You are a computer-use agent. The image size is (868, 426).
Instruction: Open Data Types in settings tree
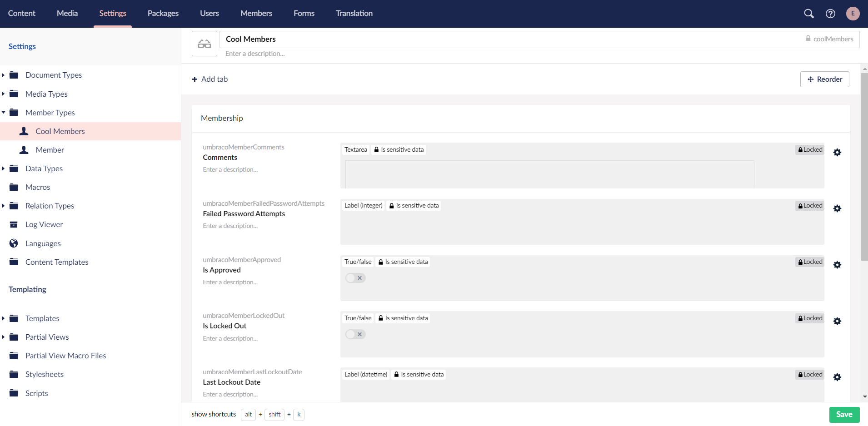coord(44,168)
